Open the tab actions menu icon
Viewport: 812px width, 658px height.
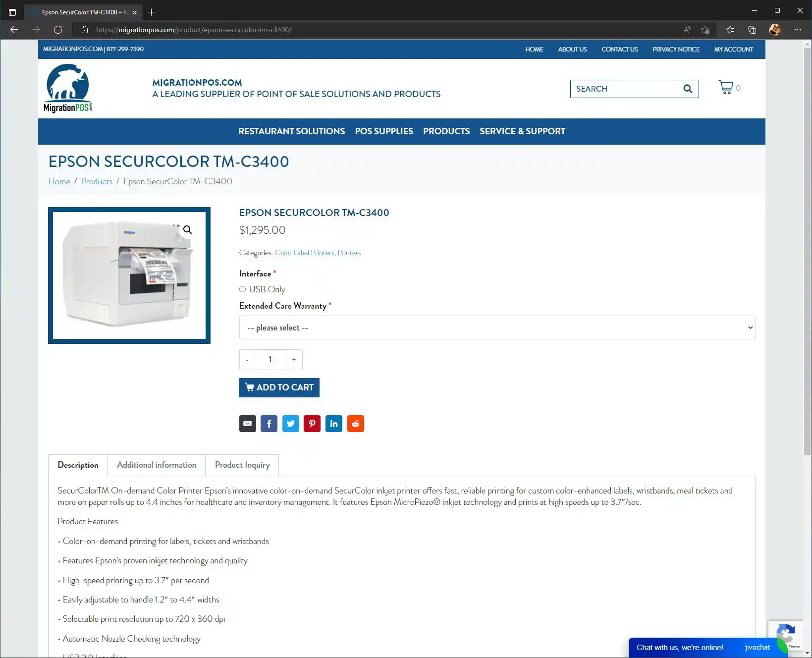click(x=12, y=12)
